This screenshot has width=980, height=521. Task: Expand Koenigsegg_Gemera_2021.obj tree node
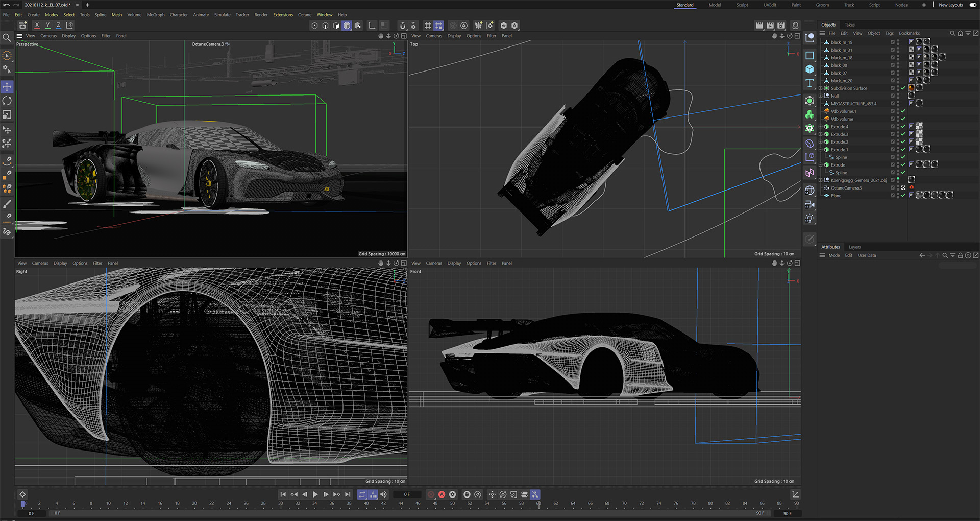tap(821, 180)
